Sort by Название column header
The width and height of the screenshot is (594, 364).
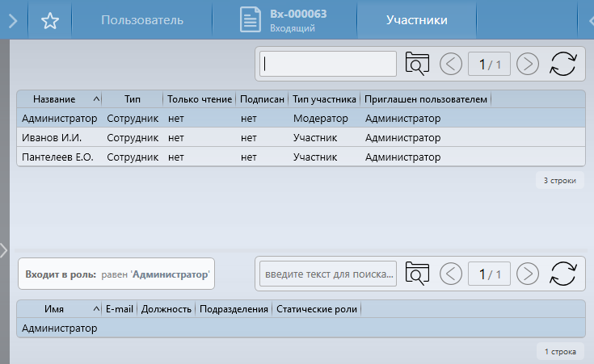pos(55,99)
